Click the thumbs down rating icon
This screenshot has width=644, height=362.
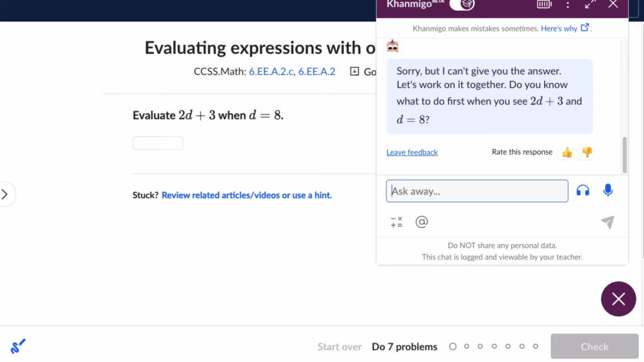(587, 152)
